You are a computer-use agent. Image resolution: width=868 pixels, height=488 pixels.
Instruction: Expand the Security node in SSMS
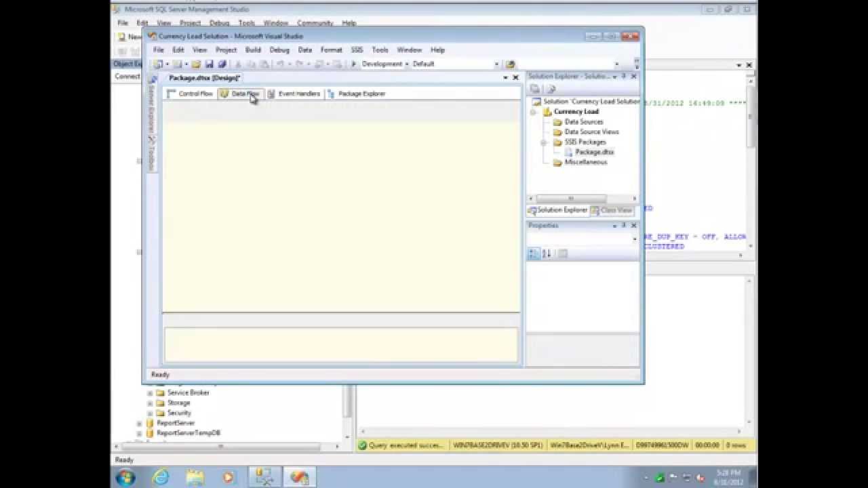point(150,413)
